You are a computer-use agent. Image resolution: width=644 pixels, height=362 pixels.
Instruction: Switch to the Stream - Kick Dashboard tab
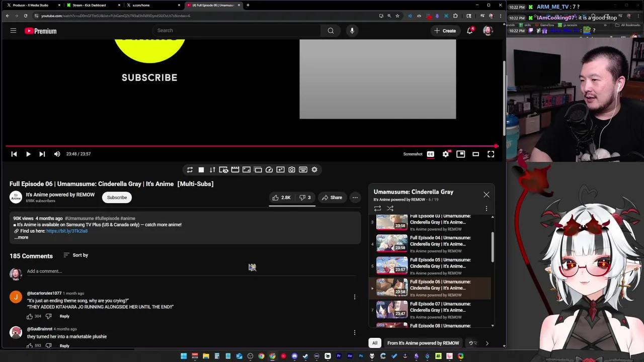point(89,5)
